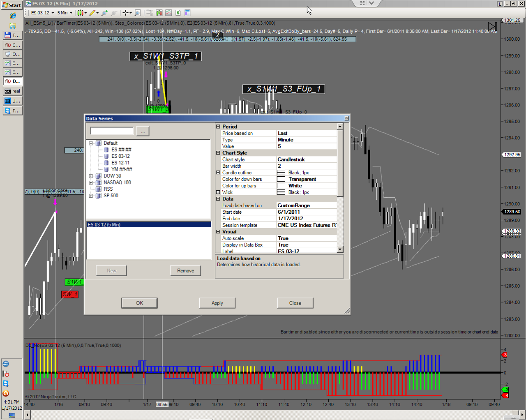Expand the DOW 30 instrument list
The height and width of the screenshot is (420, 526).
tap(91, 176)
